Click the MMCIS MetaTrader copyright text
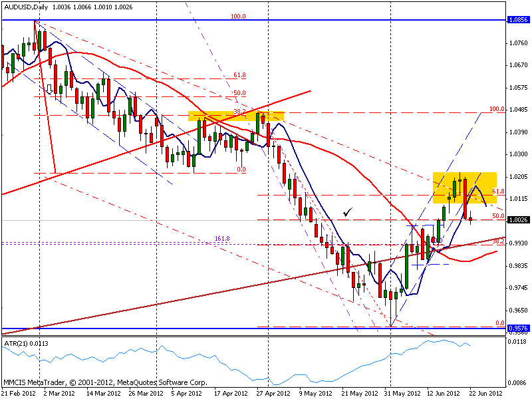Screen dimensions: 532x399 (x=105, y=382)
